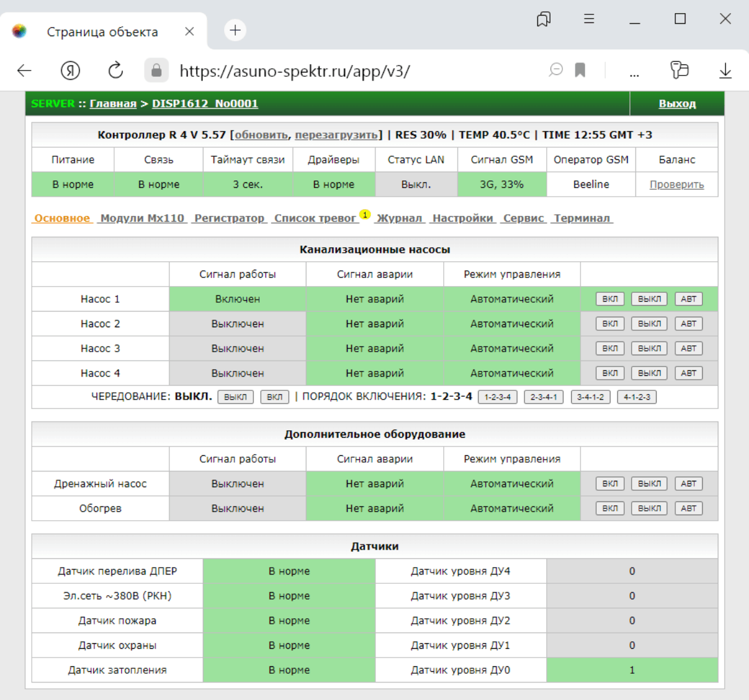Click the 'Beeline' operator cell
This screenshot has height=700, width=749.
coord(591,184)
